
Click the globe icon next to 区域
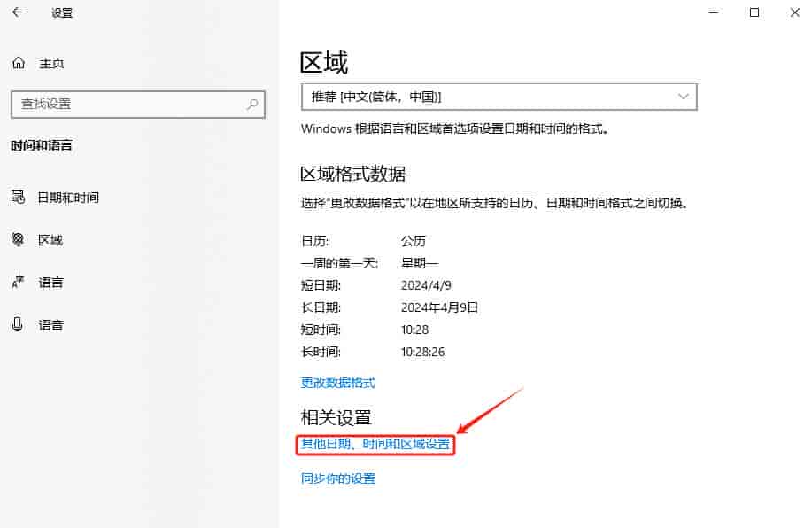click(x=18, y=239)
